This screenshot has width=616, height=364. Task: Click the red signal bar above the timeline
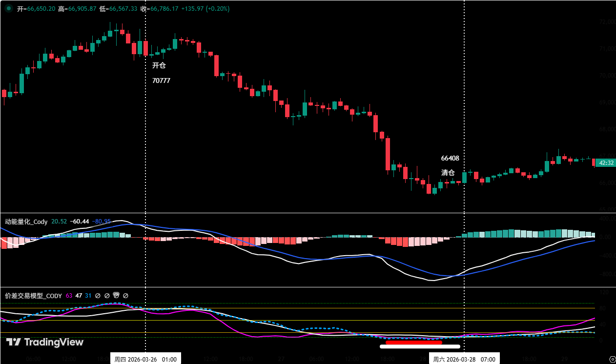click(x=415, y=343)
